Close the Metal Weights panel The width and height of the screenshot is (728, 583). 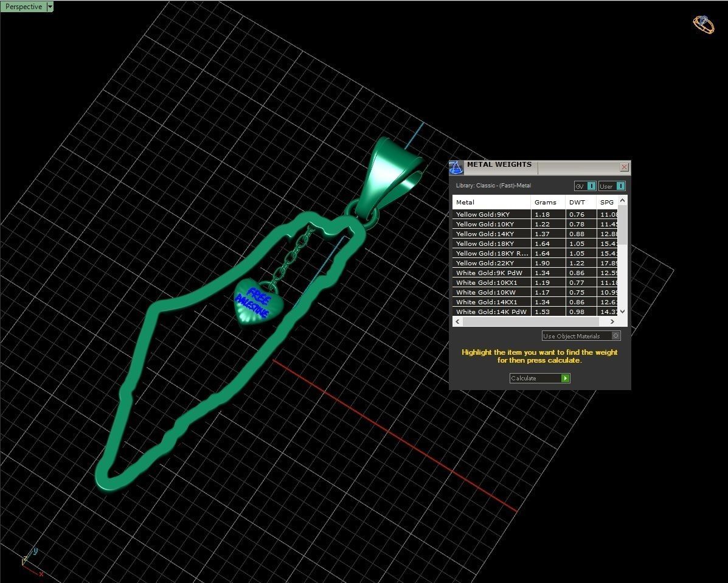tap(625, 167)
